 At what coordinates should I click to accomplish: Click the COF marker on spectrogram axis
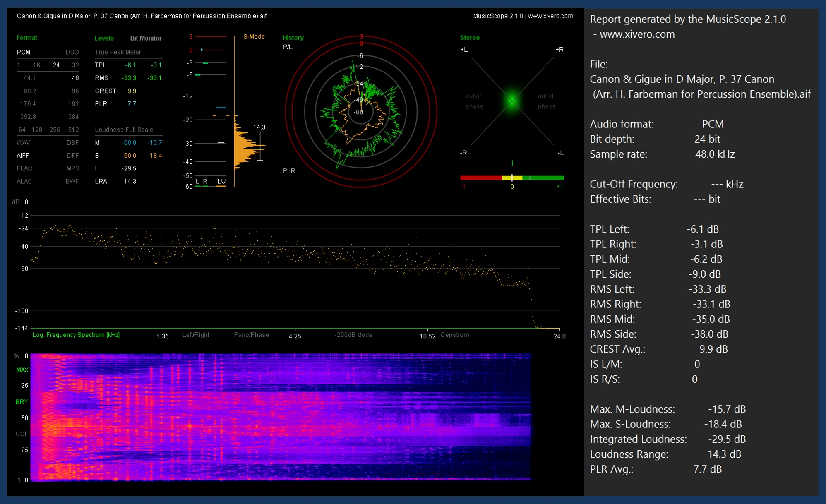coord(22,434)
